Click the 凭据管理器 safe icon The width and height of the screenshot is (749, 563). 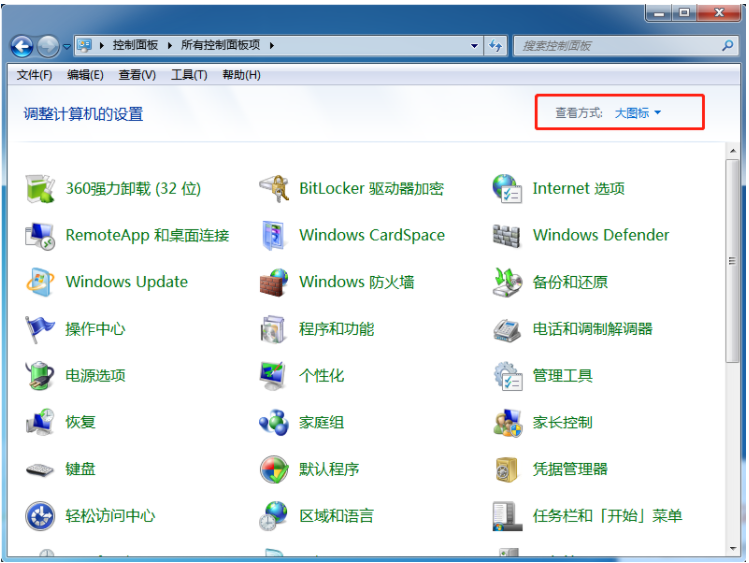(x=507, y=469)
